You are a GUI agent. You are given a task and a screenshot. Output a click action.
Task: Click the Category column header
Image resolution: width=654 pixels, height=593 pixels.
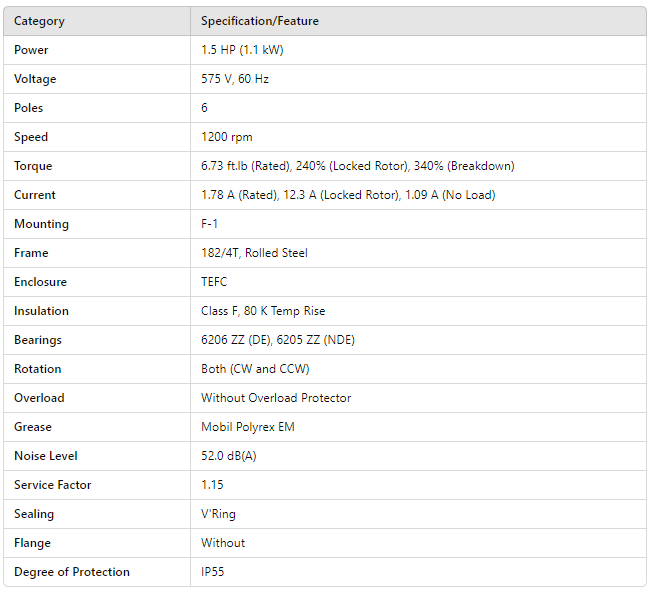tap(40, 21)
